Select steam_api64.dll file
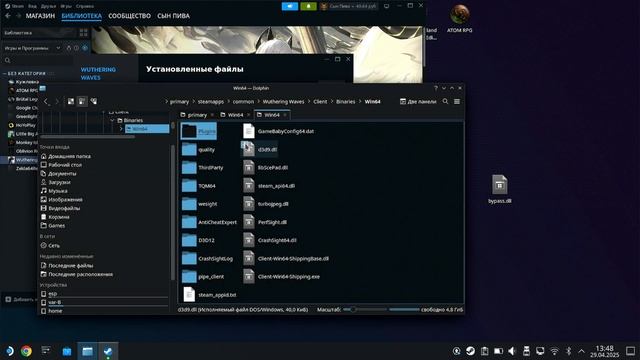The image size is (640, 360). (x=269, y=186)
